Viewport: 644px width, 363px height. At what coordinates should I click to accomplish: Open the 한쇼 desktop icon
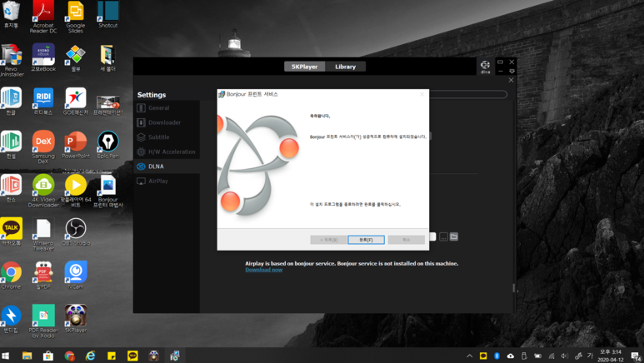11,188
